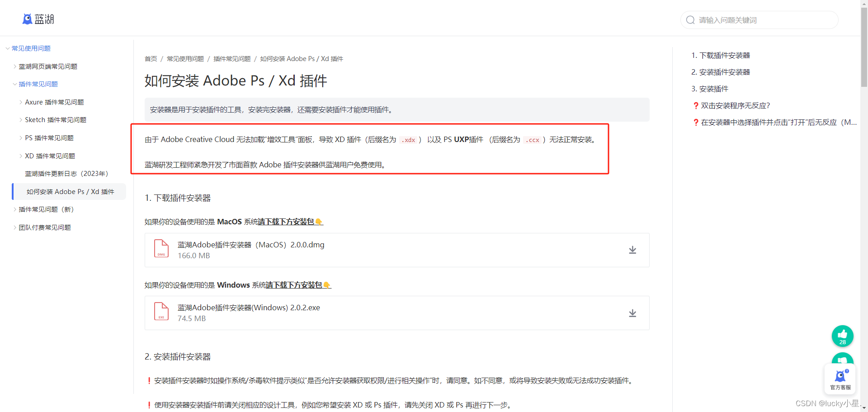The image size is (868, 412).
Task: Click the DMG file icon
Action: pyautogui.click(x=161, y=249)
